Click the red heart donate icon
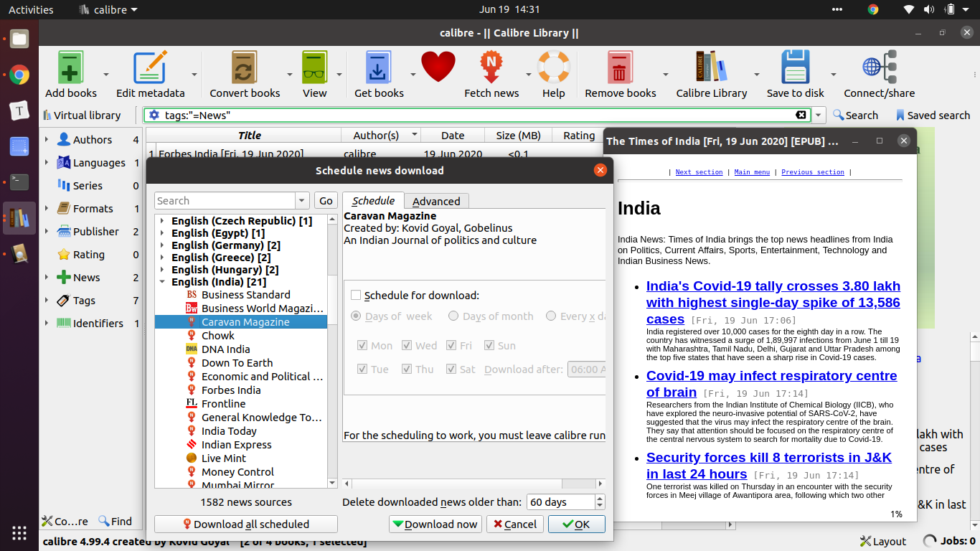This screenshot has width=980, height=551. click(x=438, y=68)
